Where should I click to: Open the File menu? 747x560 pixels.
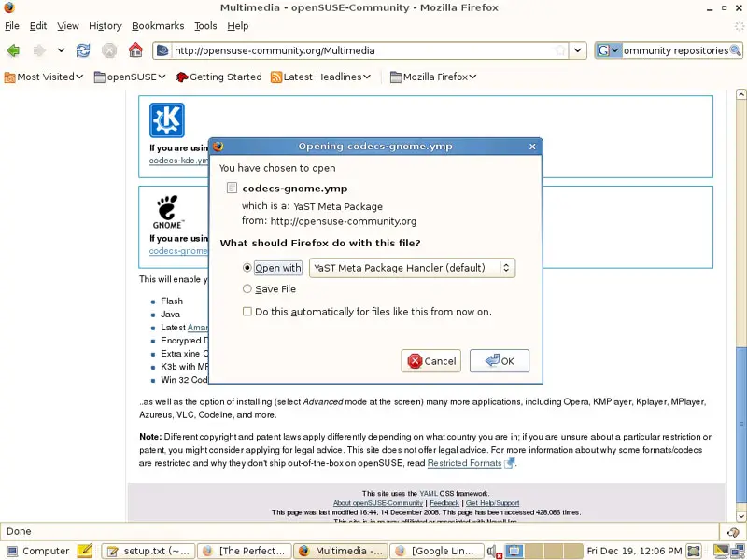12,26
